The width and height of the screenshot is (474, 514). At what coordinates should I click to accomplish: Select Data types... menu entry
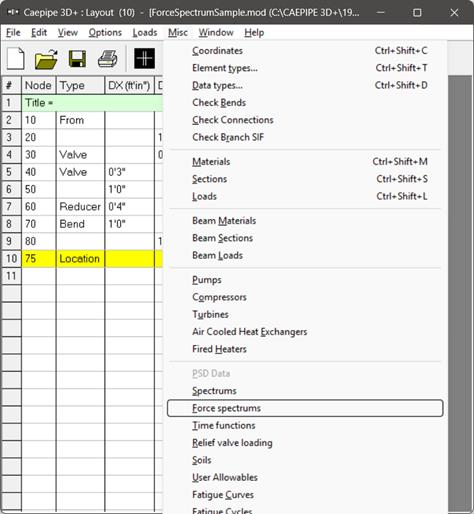305,85
